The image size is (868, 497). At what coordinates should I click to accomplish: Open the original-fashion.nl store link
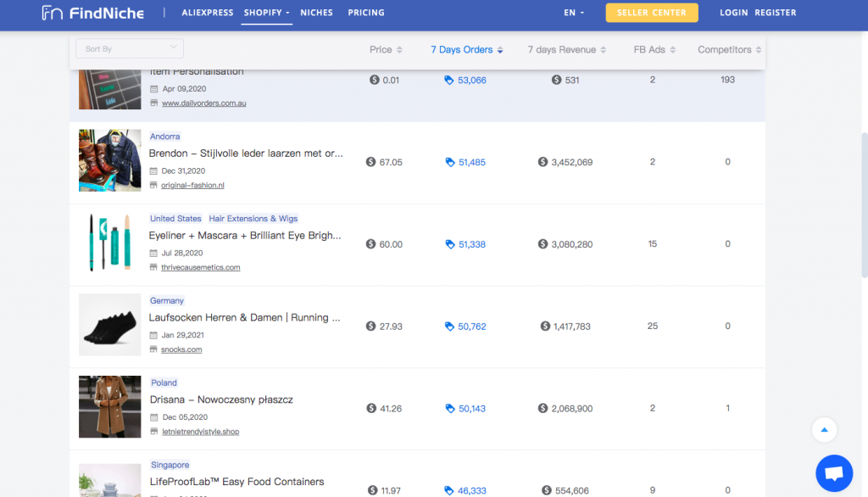(x=192, y=185)
